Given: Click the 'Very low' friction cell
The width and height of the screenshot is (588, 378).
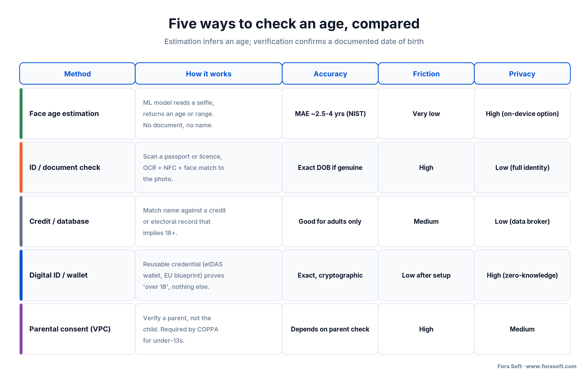Looking at the screenshot, I should tap(426, 114).
